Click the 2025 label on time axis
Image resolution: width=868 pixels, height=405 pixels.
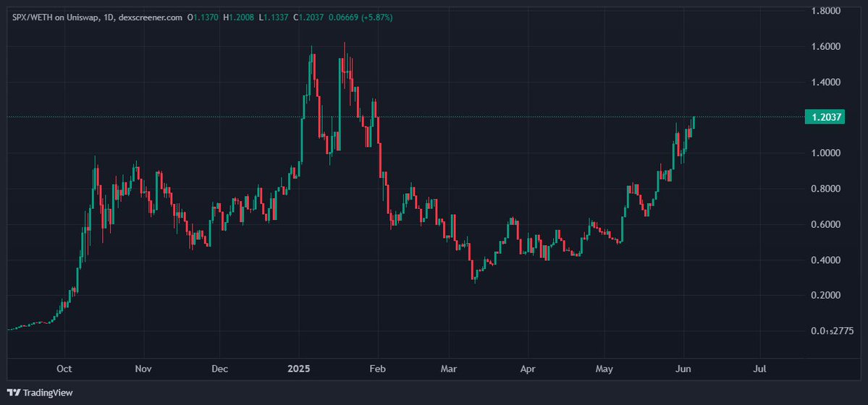pos(299,369)
